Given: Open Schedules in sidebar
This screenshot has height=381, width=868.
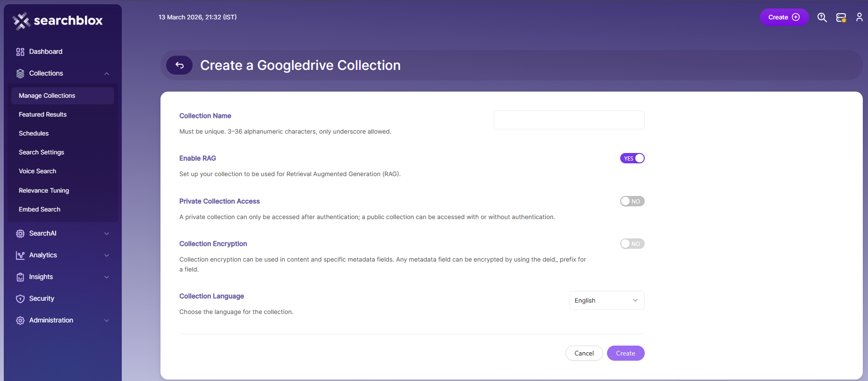Looking at the screenshot, I should coord(63,134).
